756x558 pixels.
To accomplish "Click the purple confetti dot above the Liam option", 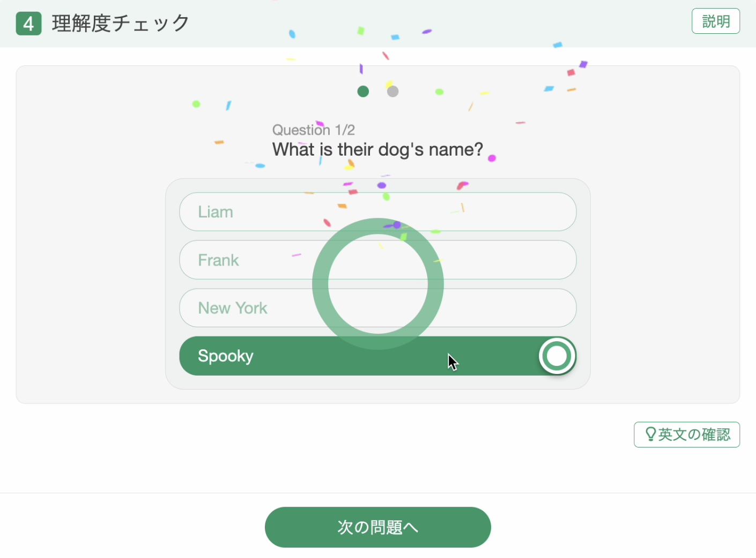I will [382, 185].
